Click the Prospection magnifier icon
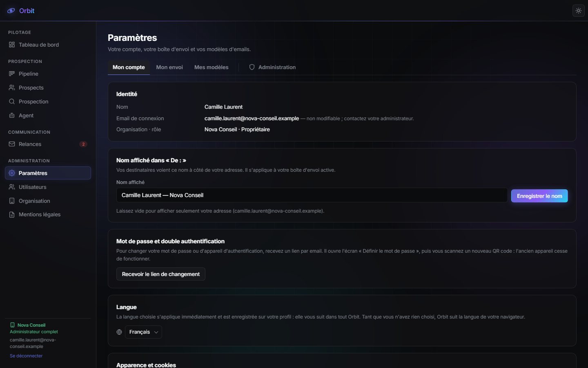 tap(12, 101)
